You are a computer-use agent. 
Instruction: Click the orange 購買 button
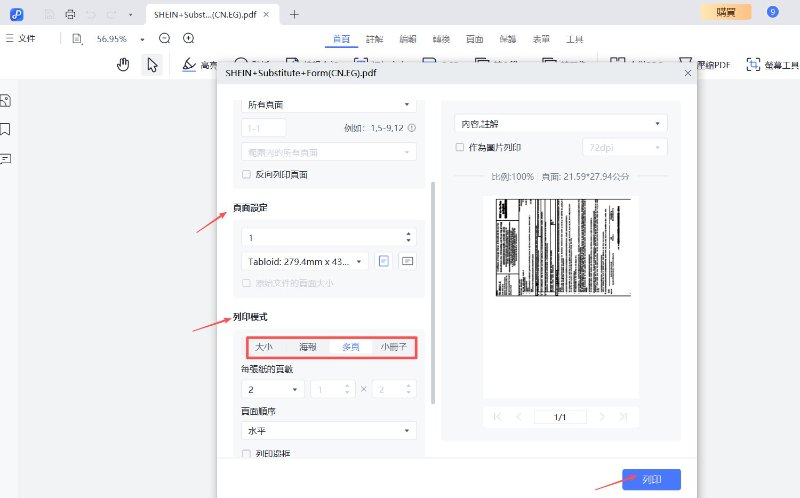pyautogui.click(x=726, y=12)
